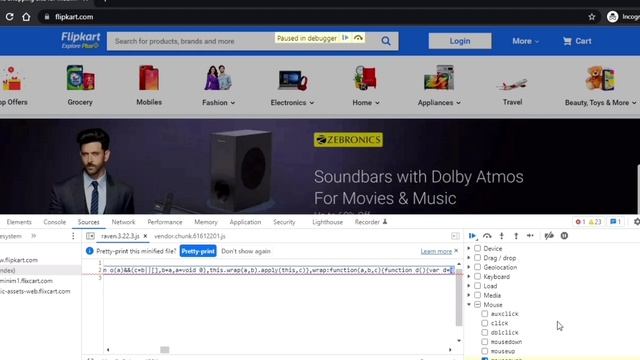Click the search magnifier icon
The height and width of the screenshot is (360, 640).
[386, 41]
